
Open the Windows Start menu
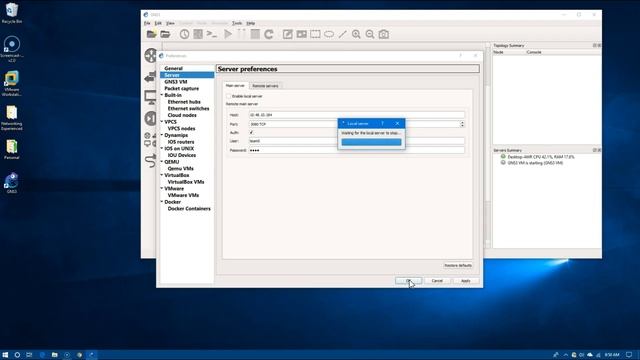click(5, 355)
